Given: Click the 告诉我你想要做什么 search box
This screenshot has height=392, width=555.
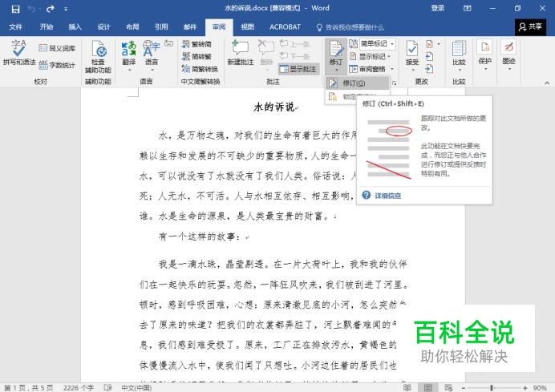Looking at the screenshot, I should [x=350, y=27].
